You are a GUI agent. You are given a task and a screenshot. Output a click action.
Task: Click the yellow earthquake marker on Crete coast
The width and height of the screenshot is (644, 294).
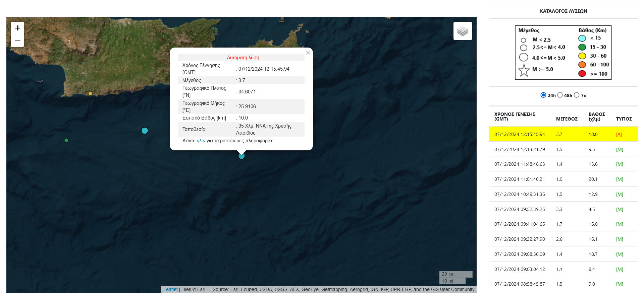point(90,93)
